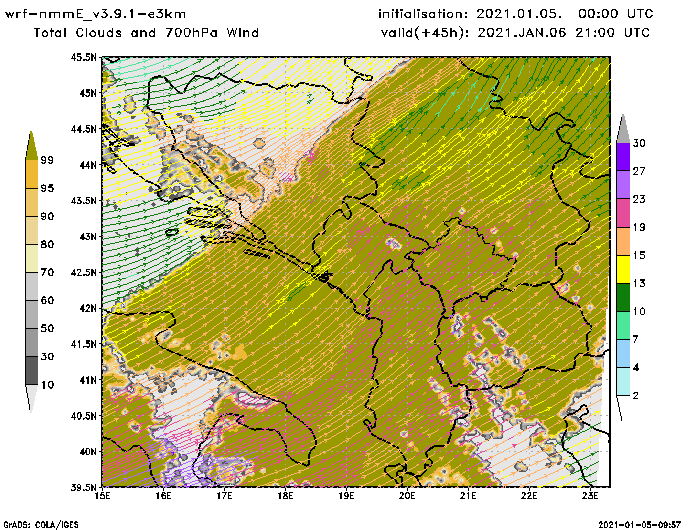The height and width of the screenshot is (530, 700).
Task: Click the 13–15 yellow wind legend swatch
Action: click(x=623, y=269)
